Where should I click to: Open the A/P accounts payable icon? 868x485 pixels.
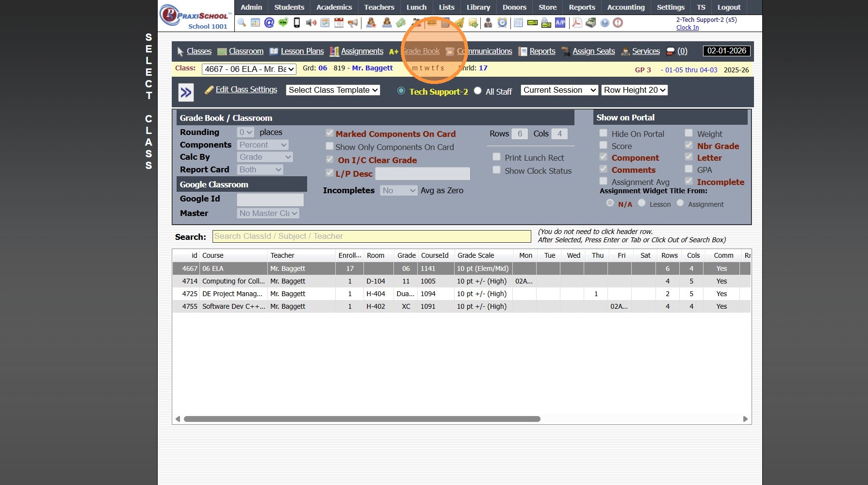click(560, 23)
